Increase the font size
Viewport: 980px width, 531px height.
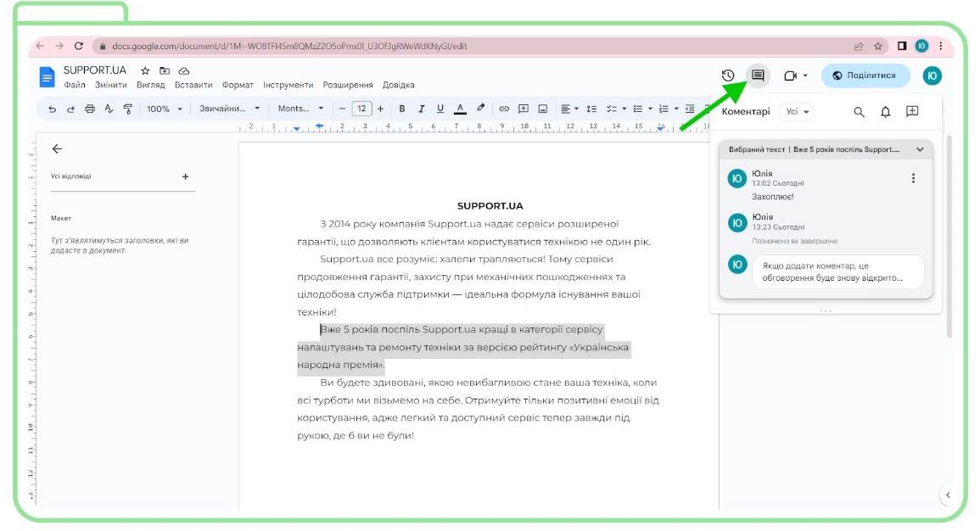[x=381, y=109]
